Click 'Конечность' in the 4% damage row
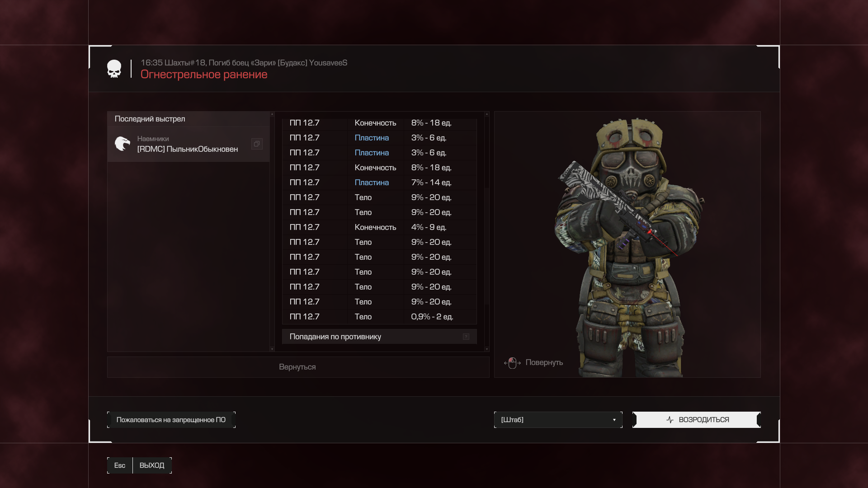Viewport: 868px width, 488px height. click(x=375, y=227)
